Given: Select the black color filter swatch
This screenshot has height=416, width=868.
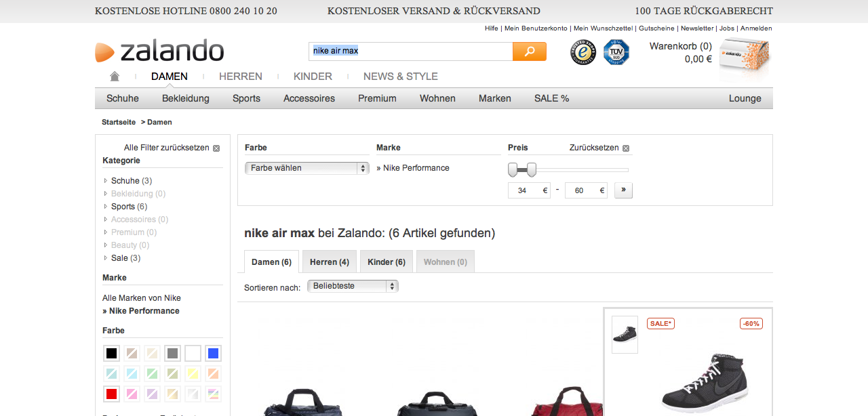Looking at the screenshot, I should 112,354.
